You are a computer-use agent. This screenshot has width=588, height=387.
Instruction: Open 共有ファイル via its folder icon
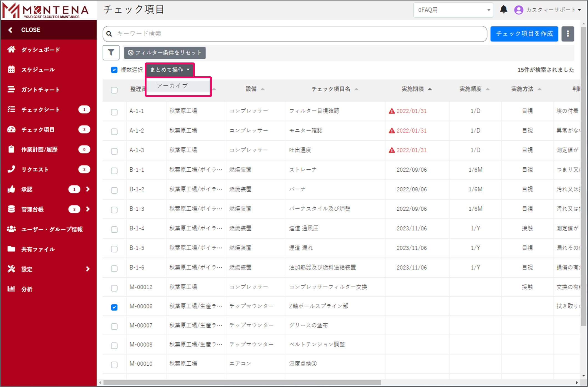point(11,249)
